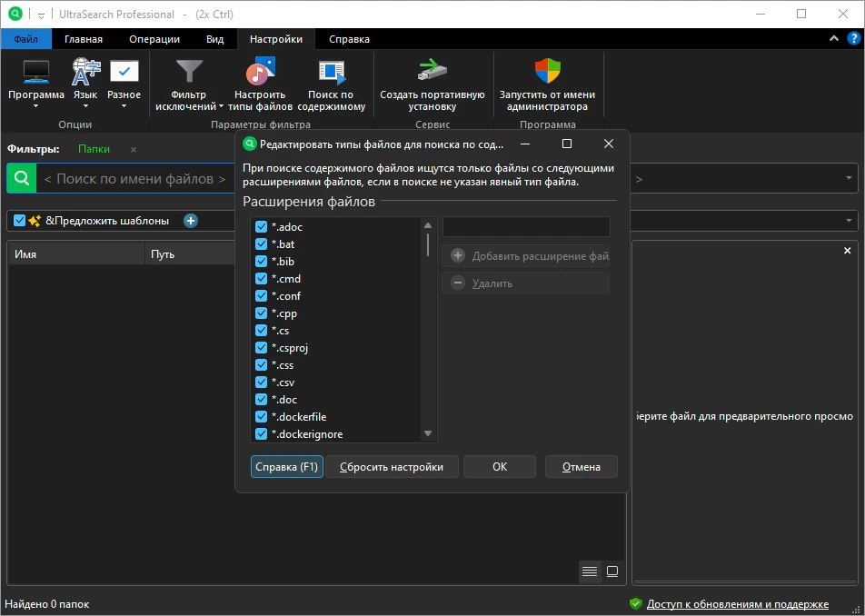Open the Программа options icon

[36, 73]
